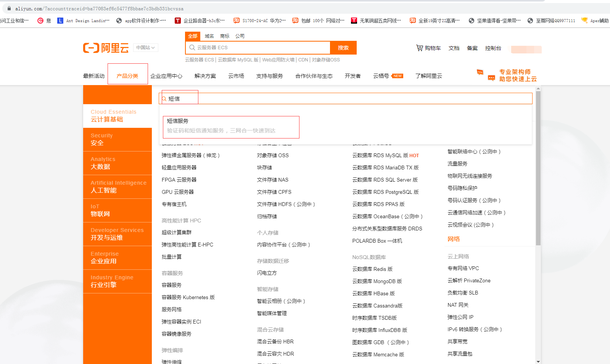The height and width of the screenshot is (364, 610).
Task: Select the 物联网 IoT category
Action: (x=117, y=211)
